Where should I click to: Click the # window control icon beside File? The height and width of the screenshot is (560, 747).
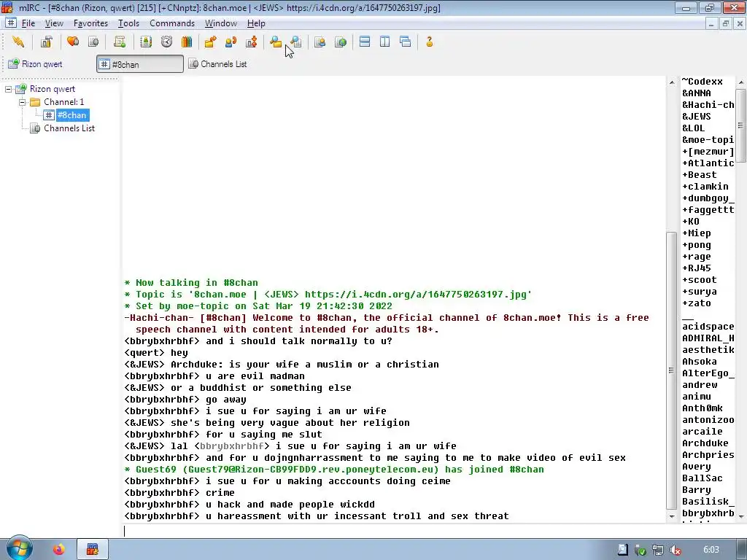click(11, 23)
